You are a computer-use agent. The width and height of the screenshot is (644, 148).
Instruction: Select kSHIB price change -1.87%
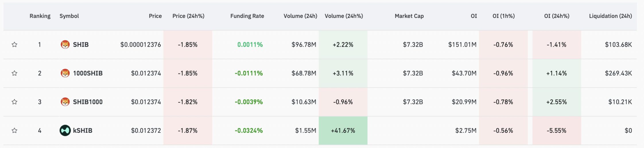(x=188, y=130)
